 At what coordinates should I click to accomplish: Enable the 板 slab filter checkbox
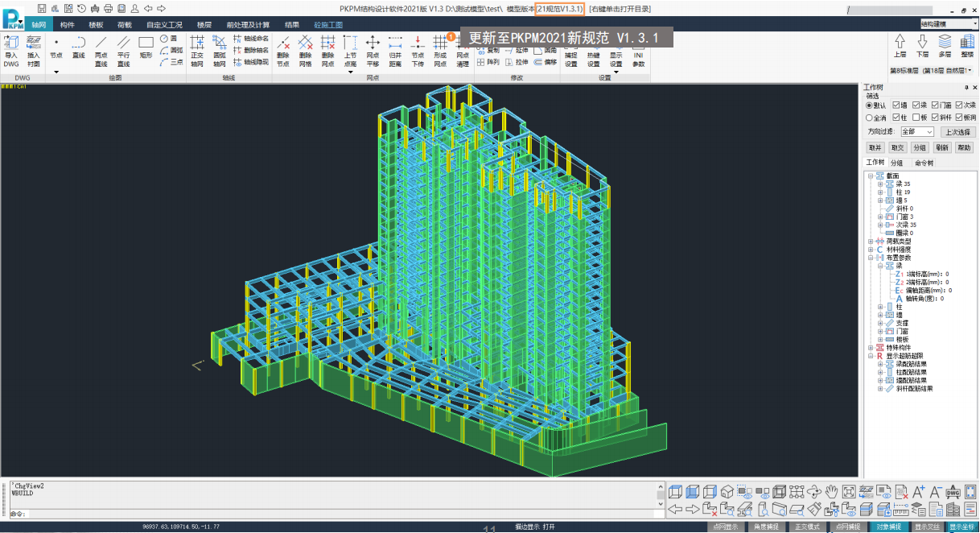[914, 118]
